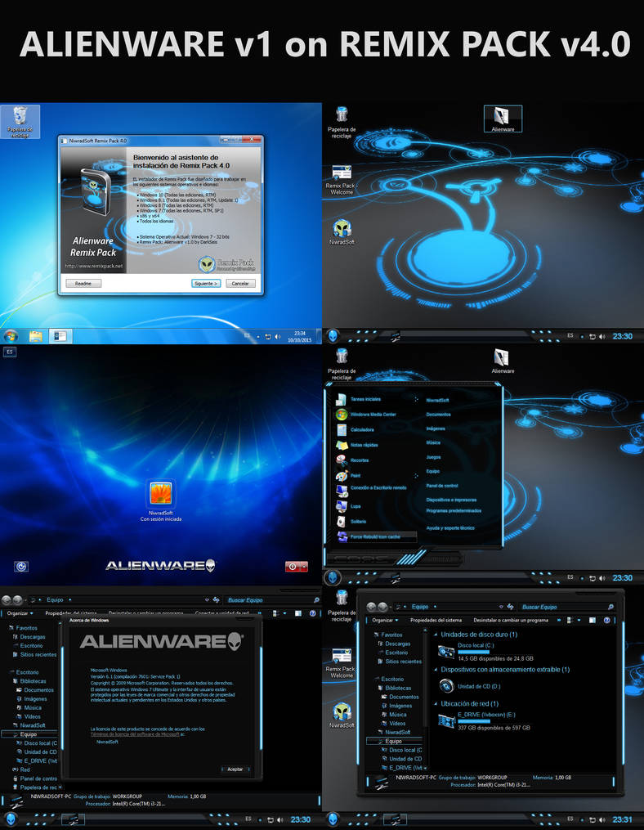The height and width of the screenshot is (830, 644).
Task: Open Ayuda y soporte técnico in Start menu
Action: point(450,527)
